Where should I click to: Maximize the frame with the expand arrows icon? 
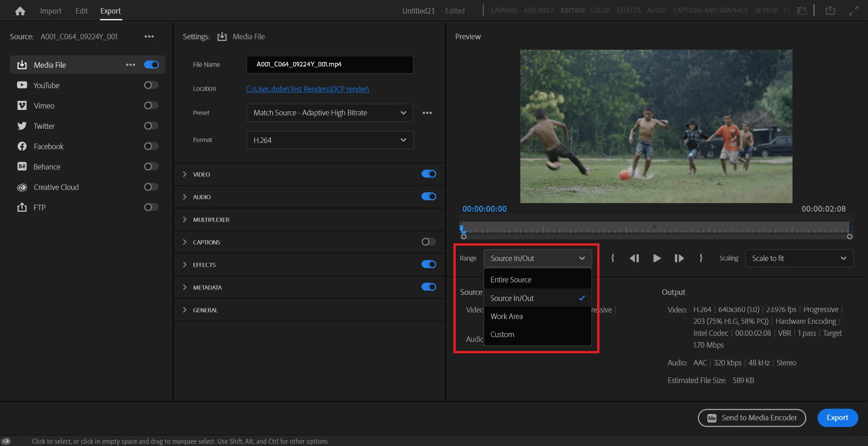(x=854, y=10)
